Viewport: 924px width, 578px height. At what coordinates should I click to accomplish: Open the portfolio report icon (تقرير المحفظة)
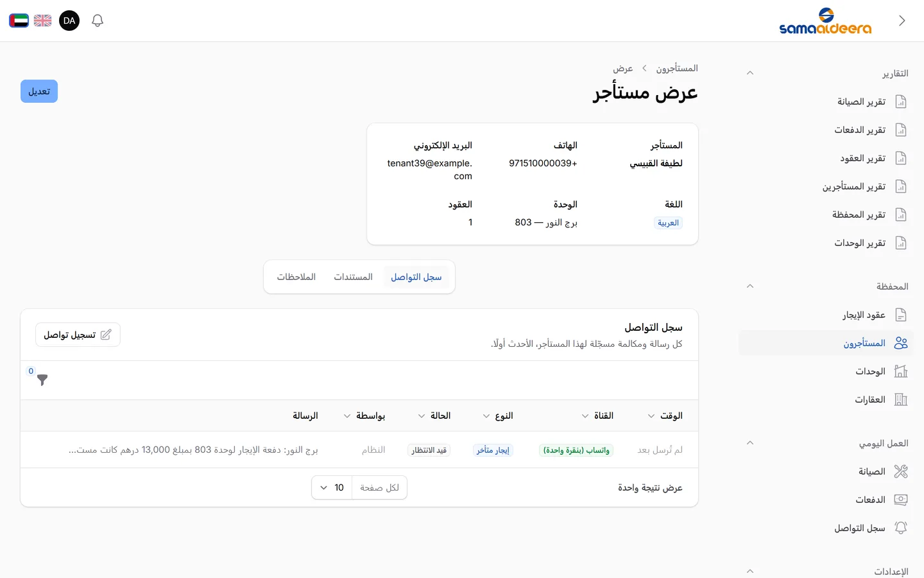pyautogui.click(x=901, y=215)
